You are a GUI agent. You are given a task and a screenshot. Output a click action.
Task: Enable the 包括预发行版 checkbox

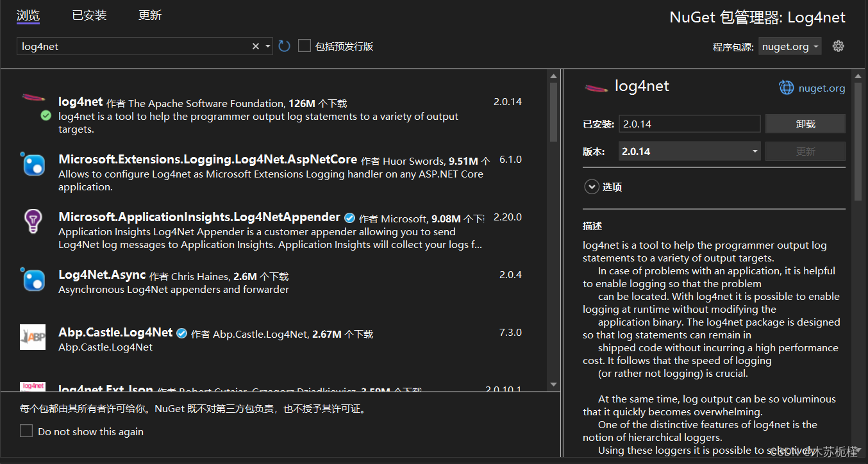click(304, 46)
